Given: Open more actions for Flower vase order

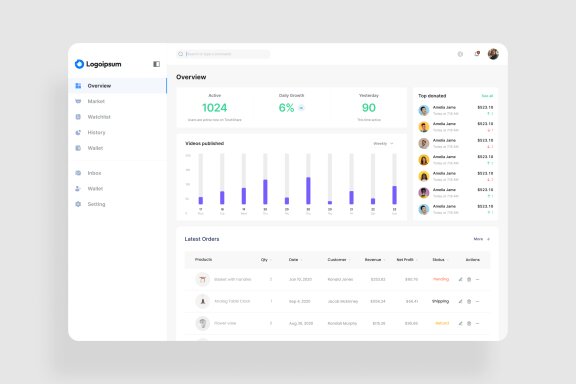Looking at the screenshot, I should 478,323.
